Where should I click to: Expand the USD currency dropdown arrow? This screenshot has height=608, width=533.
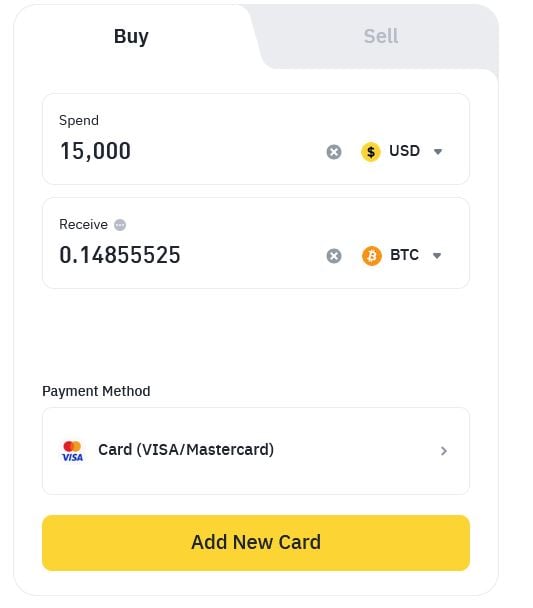[438, 152]
